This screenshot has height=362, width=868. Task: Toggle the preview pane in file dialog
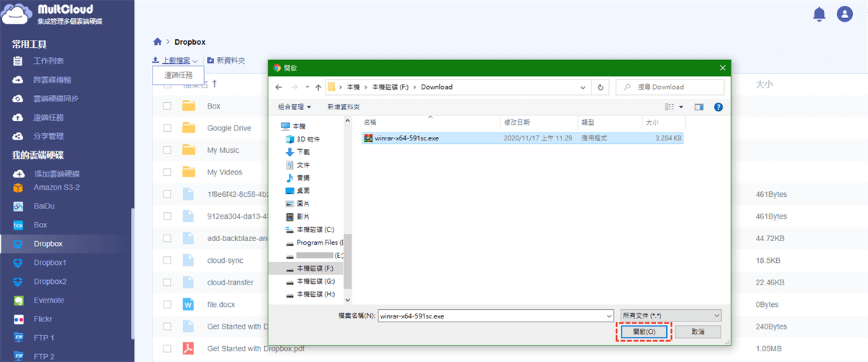pos(699,106)
